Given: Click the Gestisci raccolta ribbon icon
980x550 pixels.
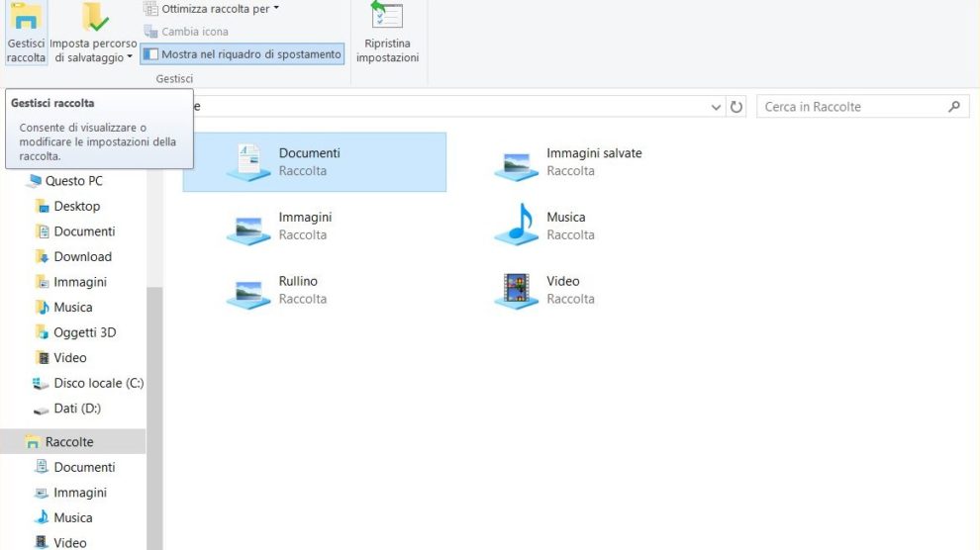Looking at the screenshot, I should [x=26, y=18].
